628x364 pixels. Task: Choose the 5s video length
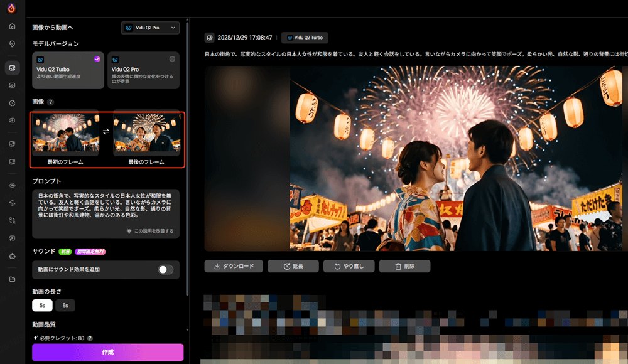coord(42,305)
